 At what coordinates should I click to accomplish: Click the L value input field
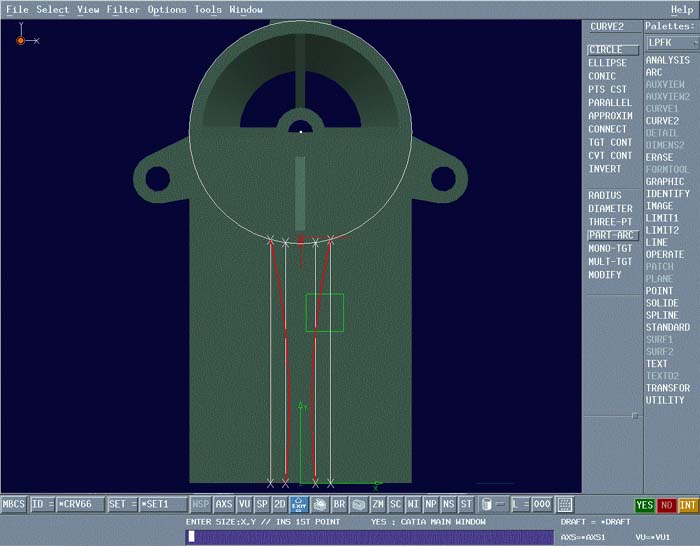(541, 505)
